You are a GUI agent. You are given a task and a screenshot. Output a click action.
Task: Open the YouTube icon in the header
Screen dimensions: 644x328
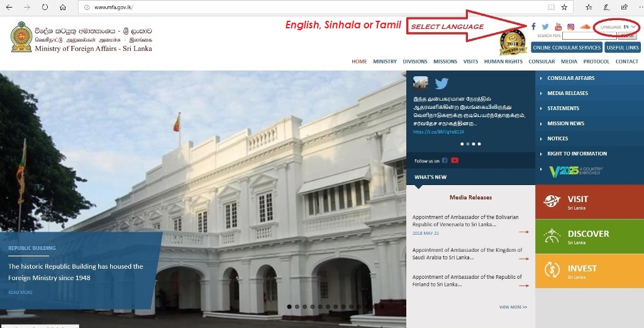(x=558, y=27)
